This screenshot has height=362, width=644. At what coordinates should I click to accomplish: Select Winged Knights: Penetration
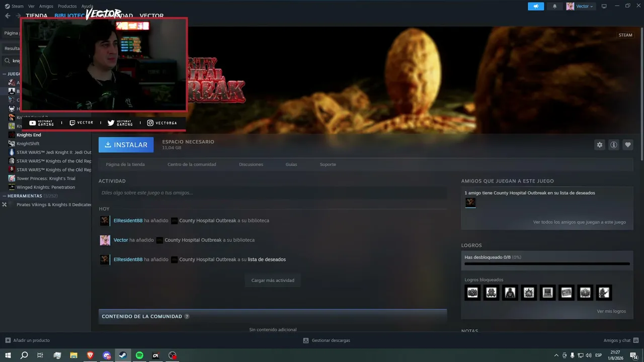pos(46,187)
